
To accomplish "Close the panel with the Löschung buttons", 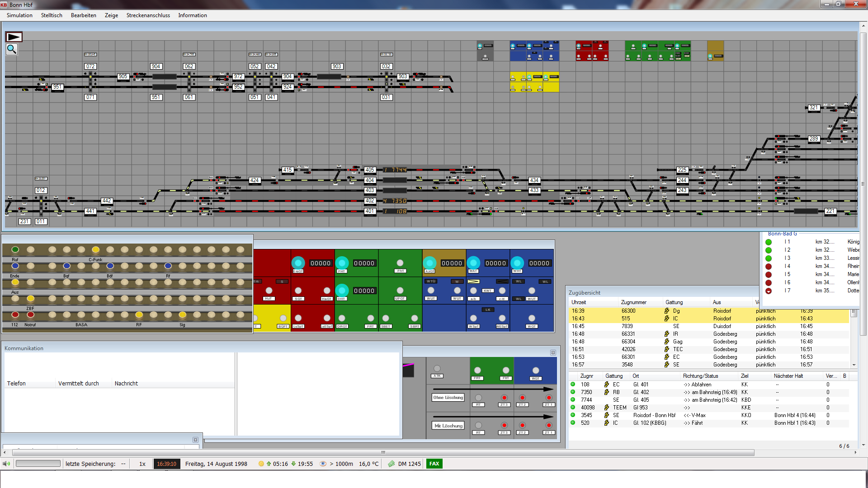I will 553,352.
